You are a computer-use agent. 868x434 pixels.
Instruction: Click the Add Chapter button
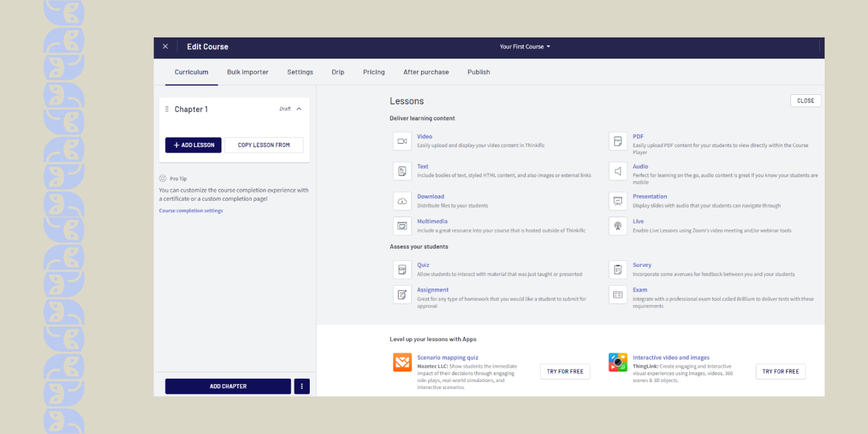pos(228,386)
